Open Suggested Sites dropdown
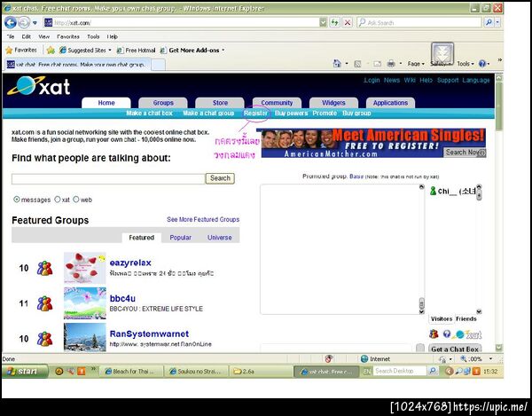Image resolution: width=532 pixels, height=416 pixels. [x=85, y=51]
